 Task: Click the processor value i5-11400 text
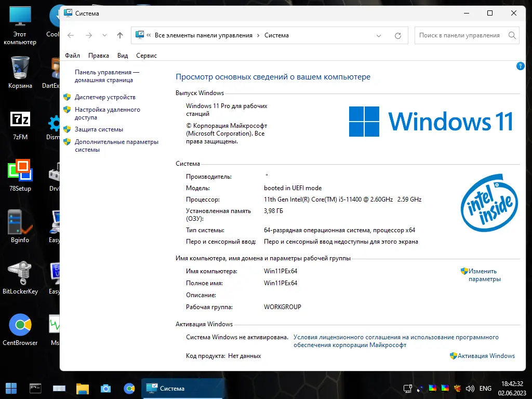pos(342,199)
